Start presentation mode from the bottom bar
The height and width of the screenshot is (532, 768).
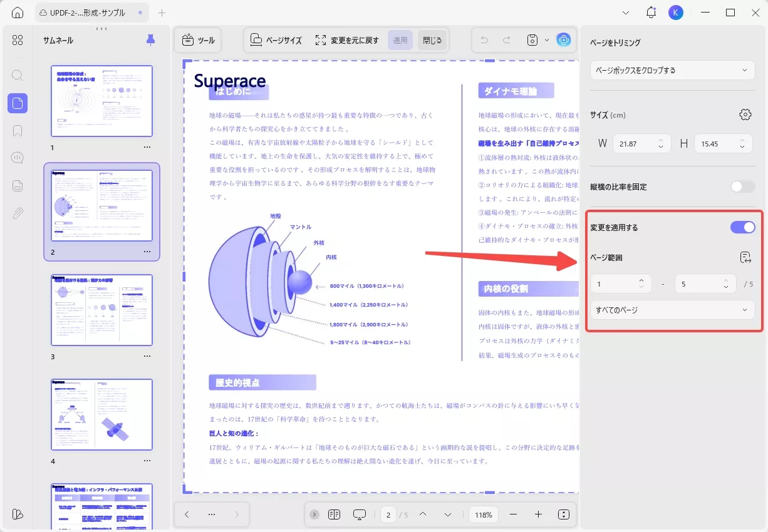pos(359,514)
